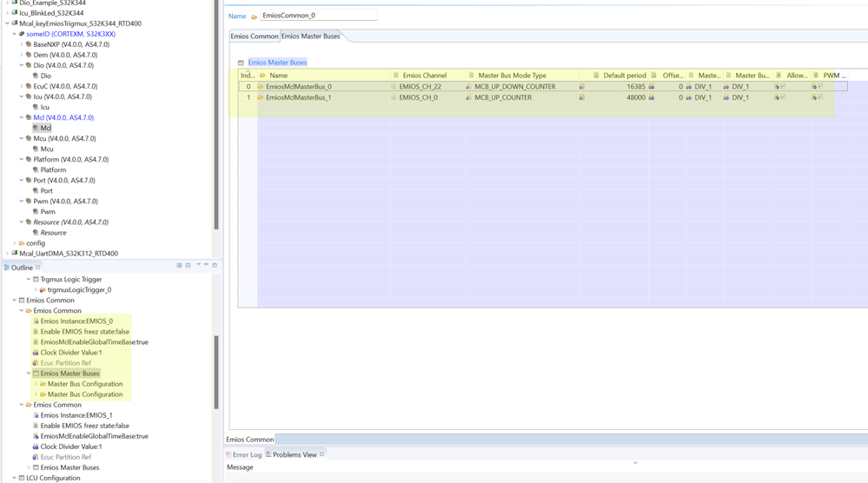The width and height of the screenshot is (868, 483).
Task: Click the Clock Divider Value:1 icon under EMIOS_0
Action: pos(36,353)
